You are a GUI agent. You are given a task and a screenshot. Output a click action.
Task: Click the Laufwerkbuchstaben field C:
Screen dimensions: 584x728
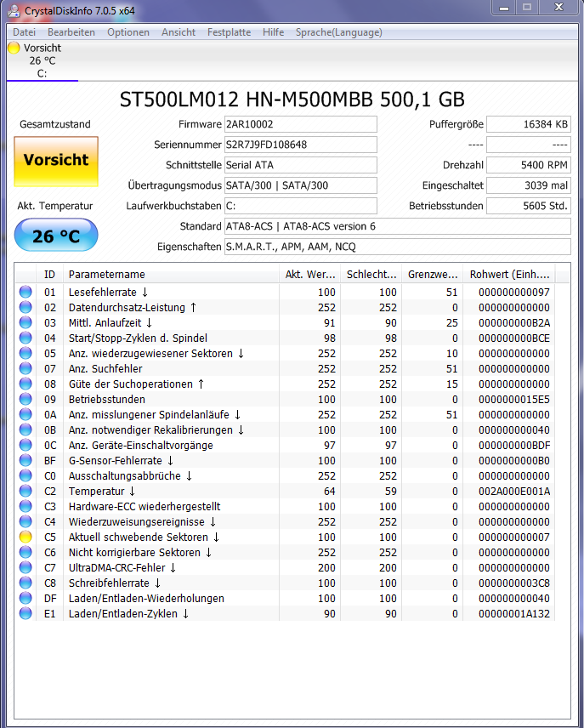click(301, 206)
